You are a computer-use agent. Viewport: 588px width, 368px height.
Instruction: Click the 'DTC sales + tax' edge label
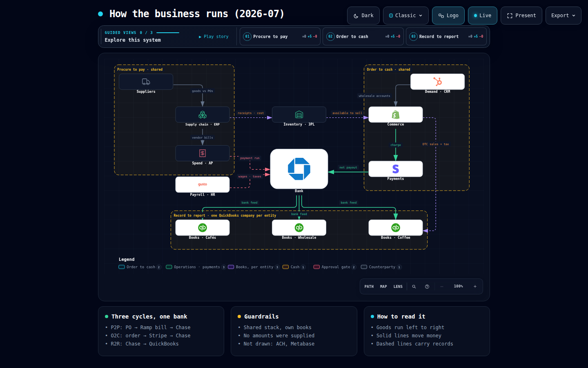coord(436,144)
